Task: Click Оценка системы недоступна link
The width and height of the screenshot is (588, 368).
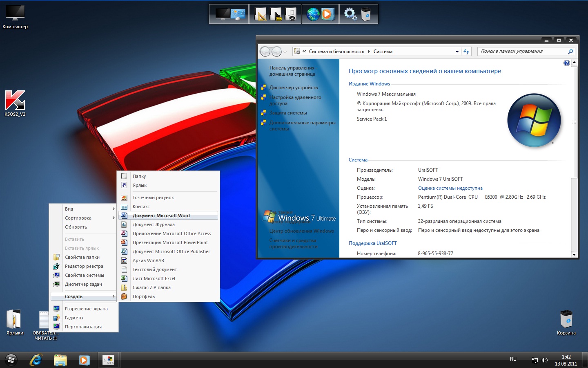Action: point(450,188)
